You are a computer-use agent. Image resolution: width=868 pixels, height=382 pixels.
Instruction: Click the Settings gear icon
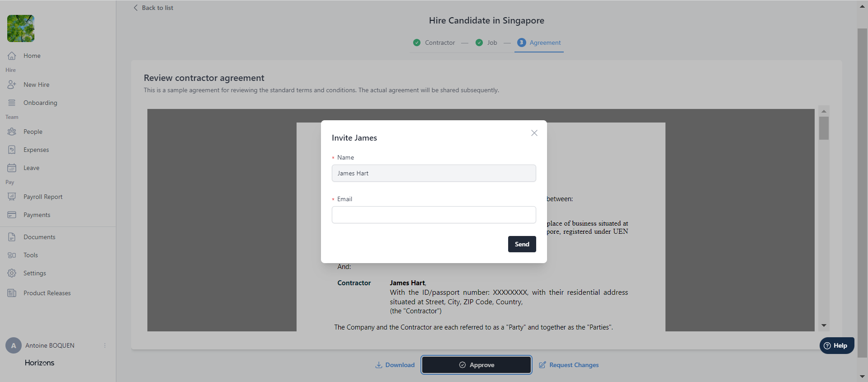click(x=12, y=273)
